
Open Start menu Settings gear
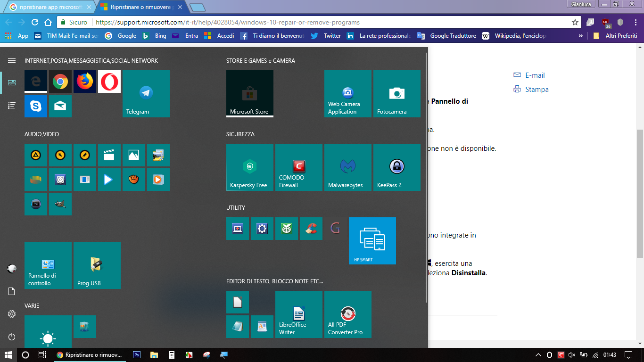(x=12, y=314)
